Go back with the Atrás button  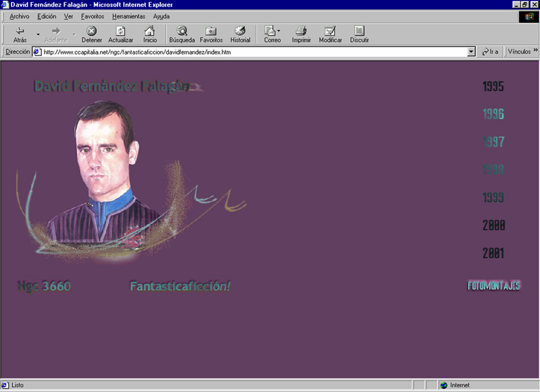20,34
